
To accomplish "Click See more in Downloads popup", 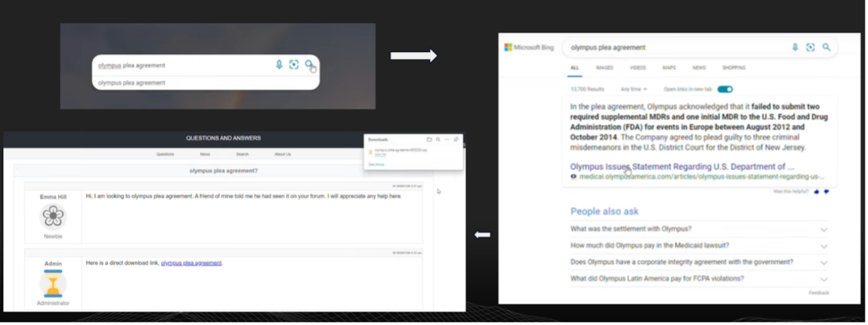I will pos(375,164).
